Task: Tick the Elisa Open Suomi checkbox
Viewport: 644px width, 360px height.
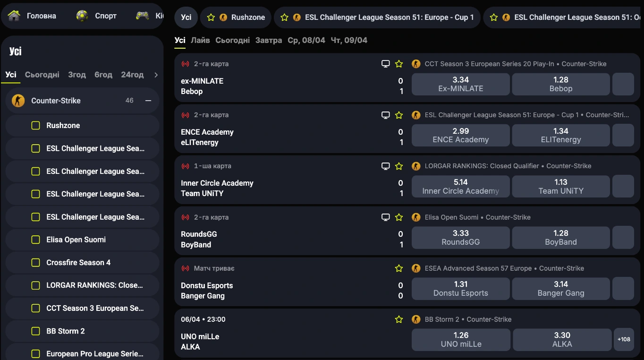Action: point(35,240)
